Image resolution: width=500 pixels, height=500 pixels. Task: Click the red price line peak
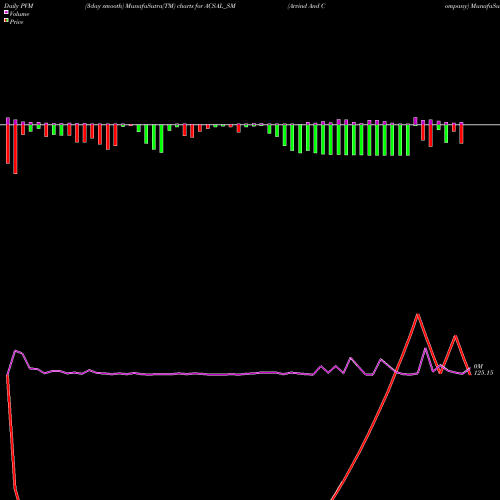[417, 315]
